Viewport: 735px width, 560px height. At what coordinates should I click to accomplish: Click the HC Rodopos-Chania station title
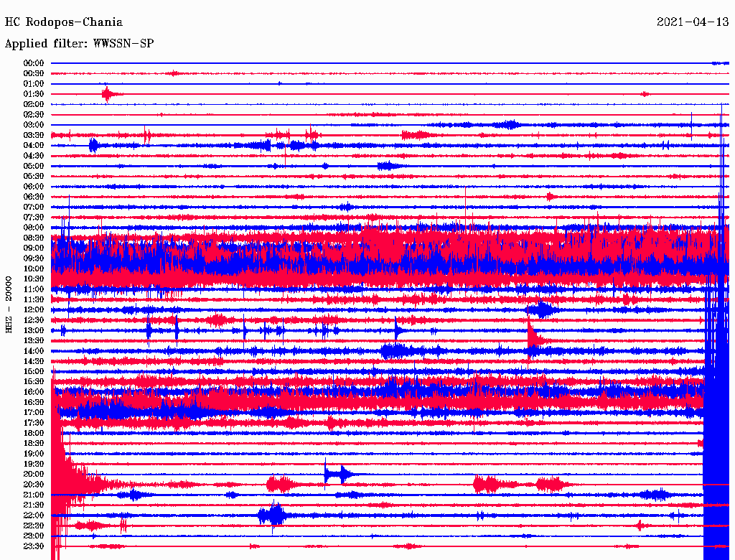(x=64, y=22)
